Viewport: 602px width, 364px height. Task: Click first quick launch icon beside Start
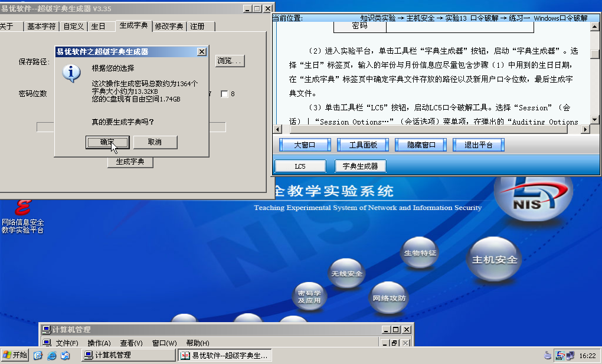(38, 356)
